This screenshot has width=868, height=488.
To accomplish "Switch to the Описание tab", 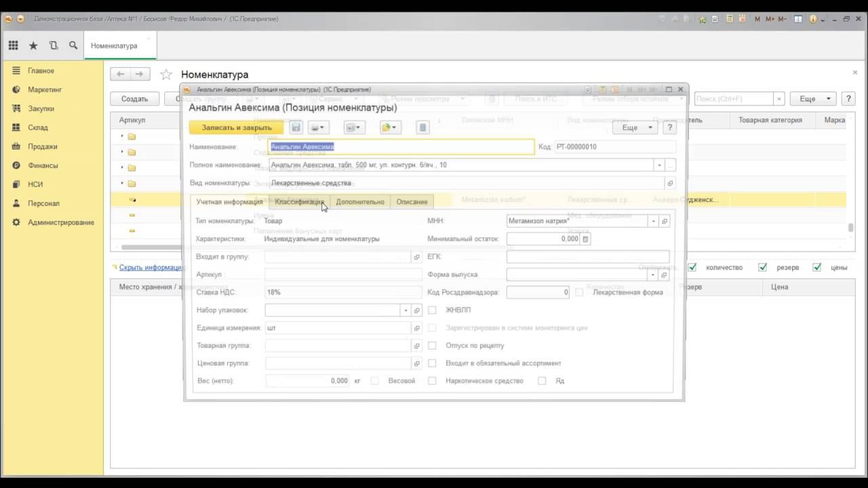I will (x=412, y=202).
